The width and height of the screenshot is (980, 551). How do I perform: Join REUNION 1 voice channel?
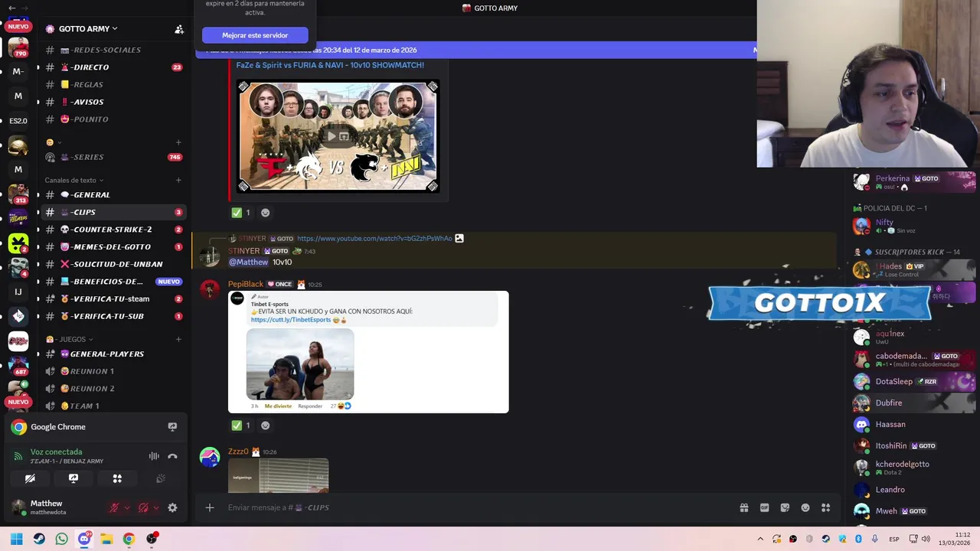click(x=113, y=371)
